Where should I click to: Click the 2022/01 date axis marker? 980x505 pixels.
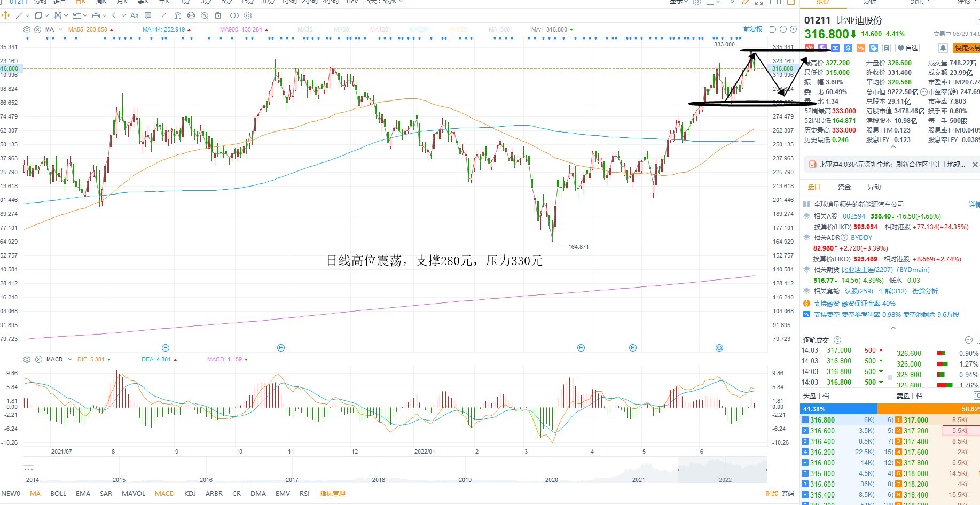click(425, 452)
